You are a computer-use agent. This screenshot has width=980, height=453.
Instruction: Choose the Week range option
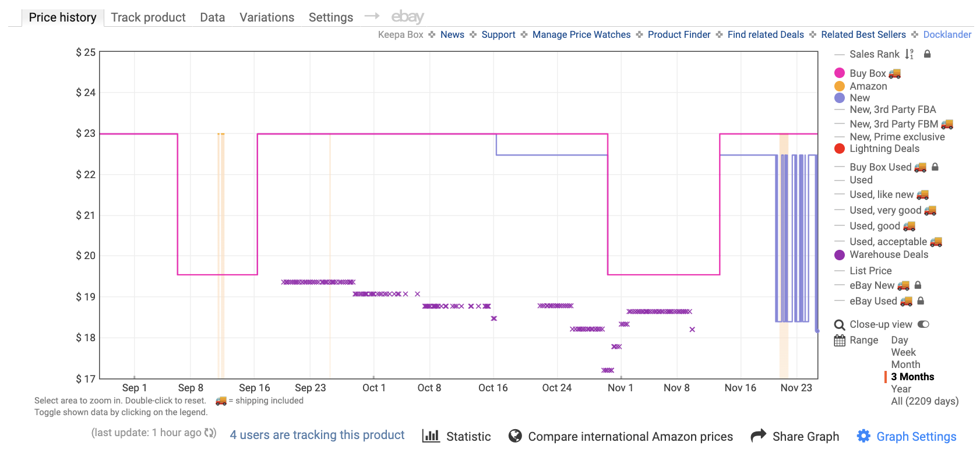(903, 352)
